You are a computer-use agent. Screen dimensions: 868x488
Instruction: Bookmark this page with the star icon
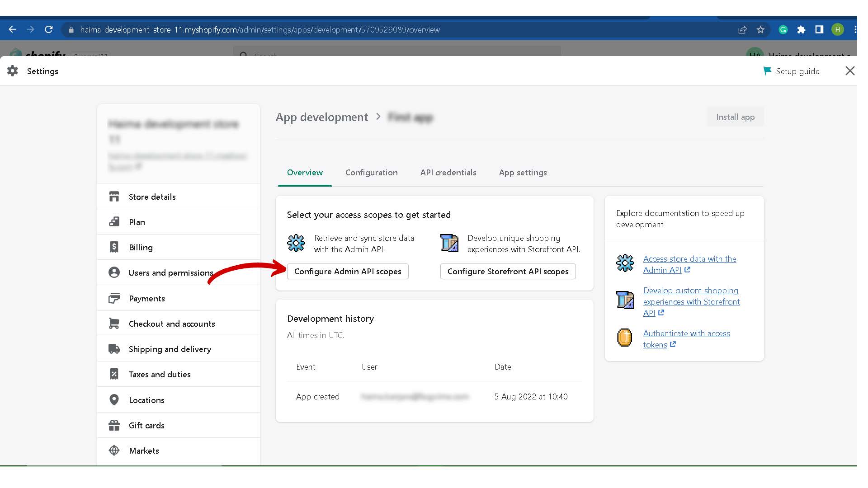[760, 30]
